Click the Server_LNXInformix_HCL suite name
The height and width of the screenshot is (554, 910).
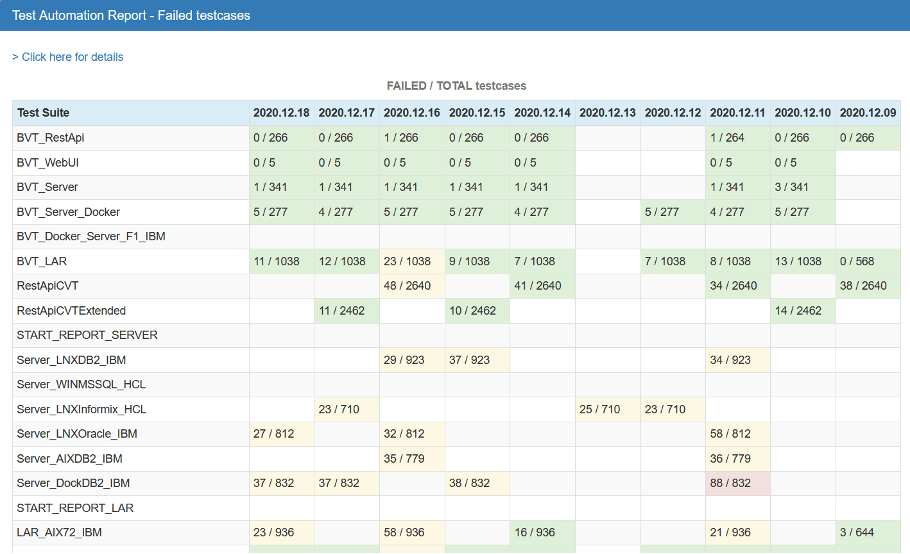coord(81,409)
